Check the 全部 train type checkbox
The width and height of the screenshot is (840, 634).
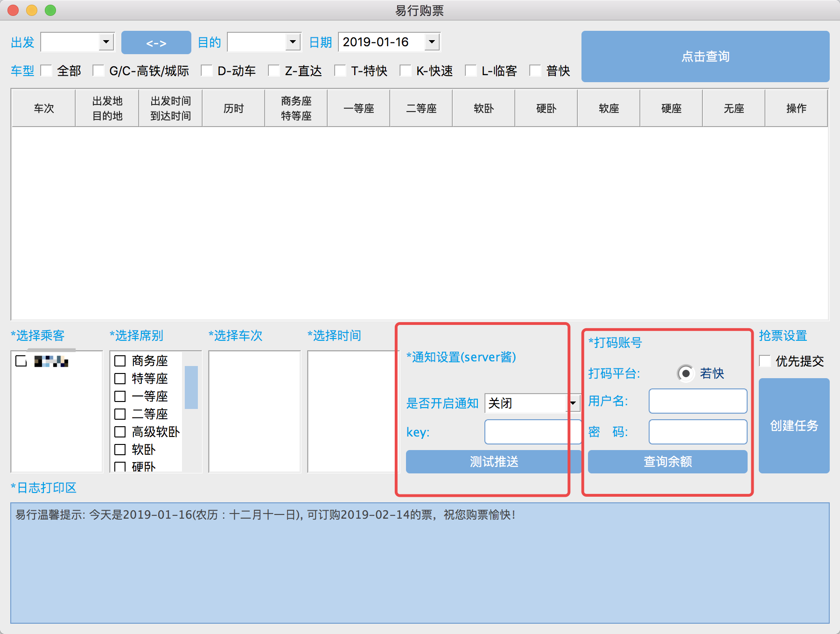47,70
